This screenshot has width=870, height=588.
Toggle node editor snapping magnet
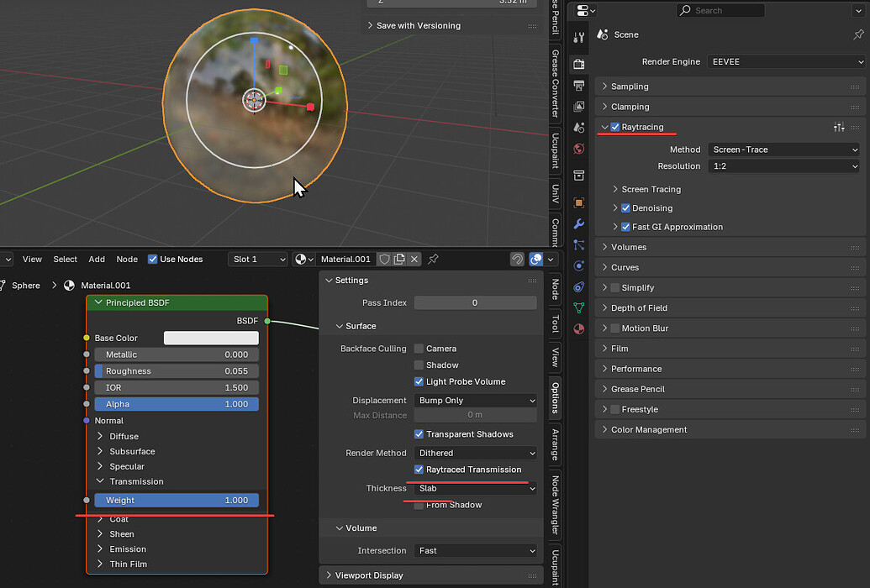click(x=517, y=259)
